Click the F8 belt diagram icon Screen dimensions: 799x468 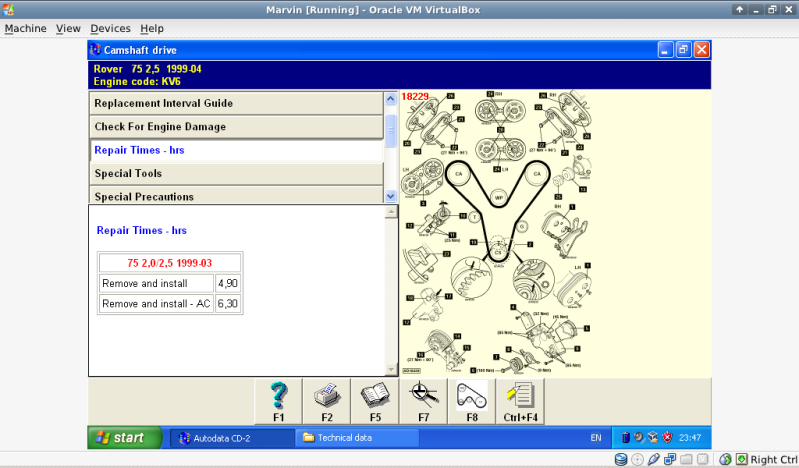(x=472, y=401)
